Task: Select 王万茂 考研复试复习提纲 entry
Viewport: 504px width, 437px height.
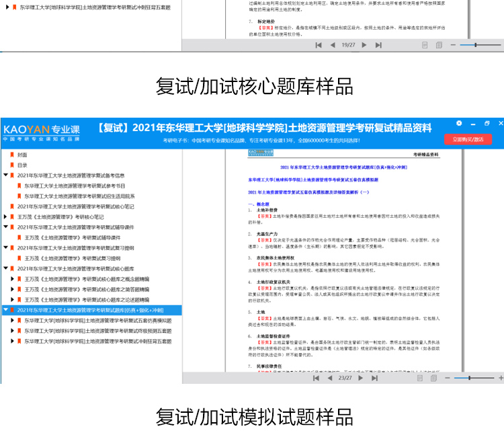Action: pos(73,258)
